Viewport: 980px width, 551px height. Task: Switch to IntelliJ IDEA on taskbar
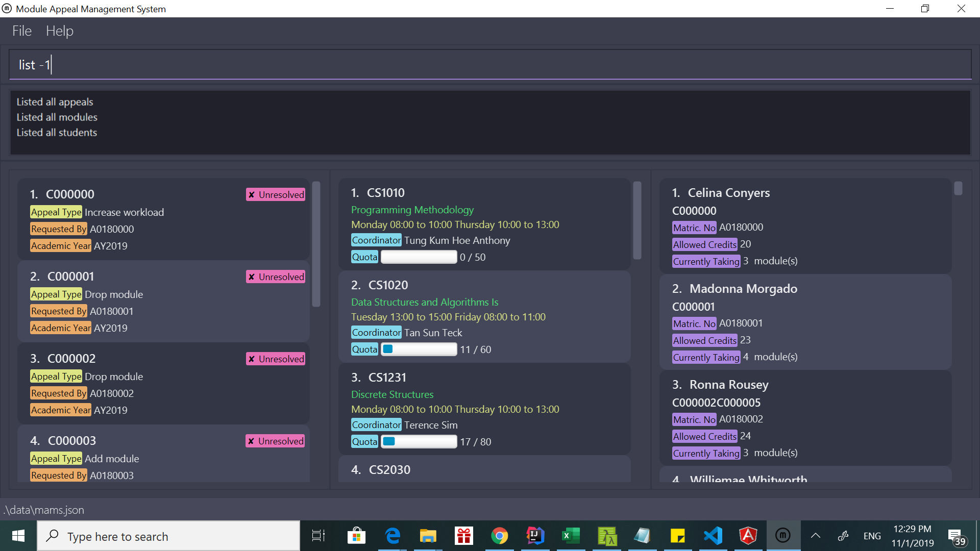[x=535, y=536]
